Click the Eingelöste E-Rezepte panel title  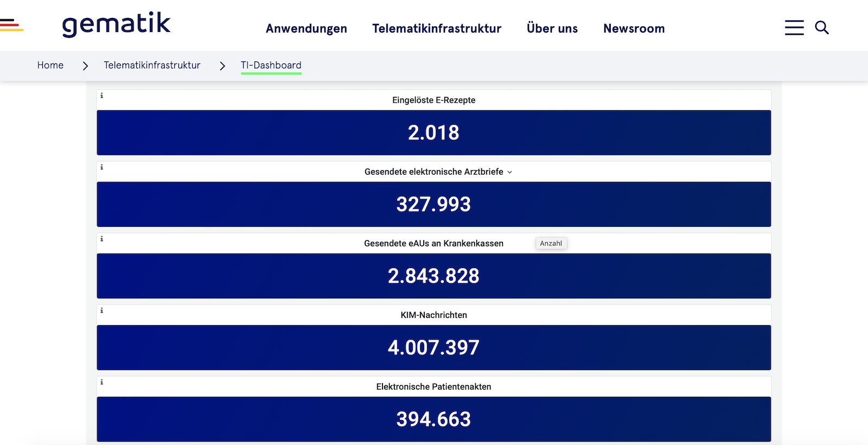click(433, 100)
